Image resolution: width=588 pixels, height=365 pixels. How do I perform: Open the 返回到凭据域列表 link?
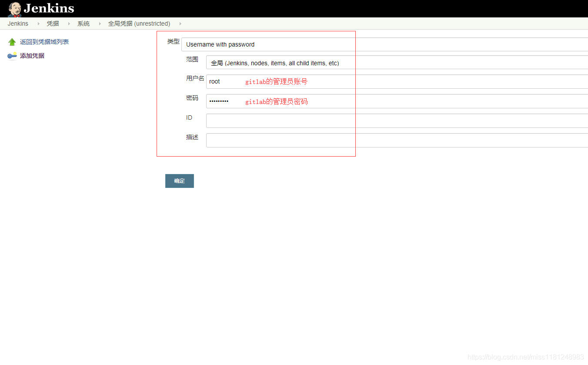point(44,42)
